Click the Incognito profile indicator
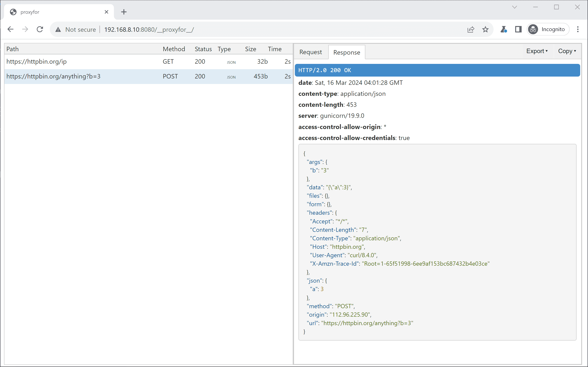 [548, 29]
